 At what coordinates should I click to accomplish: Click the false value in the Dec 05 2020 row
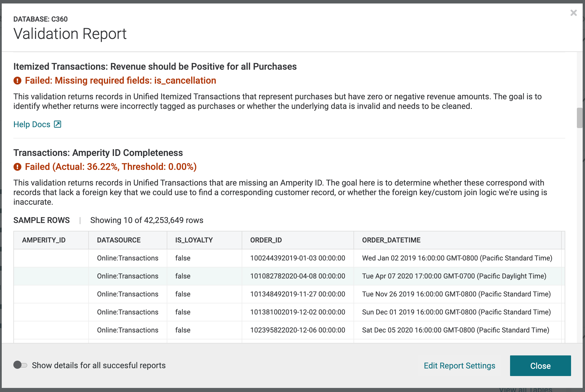pyautogui.click(x=183, y=330)
